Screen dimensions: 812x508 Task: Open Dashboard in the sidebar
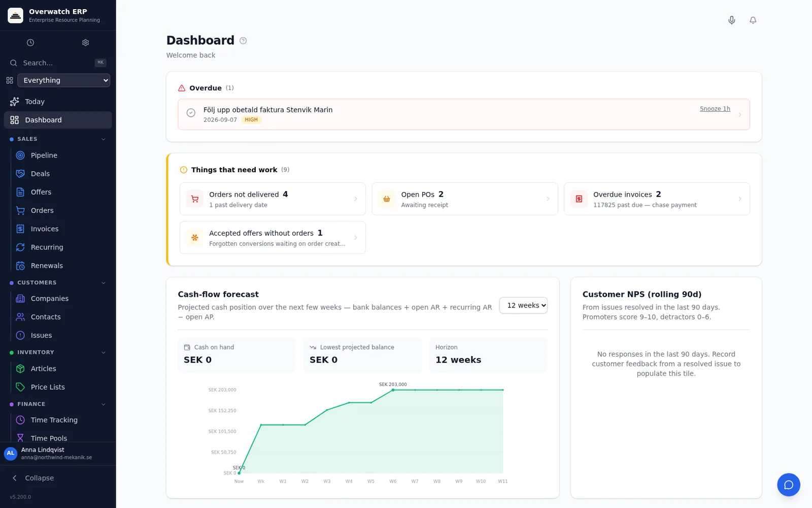(58, 120)
